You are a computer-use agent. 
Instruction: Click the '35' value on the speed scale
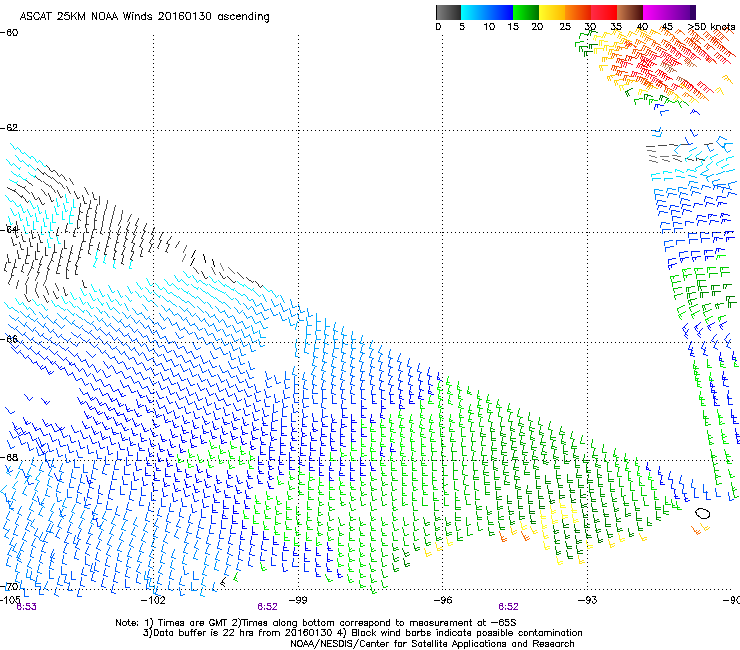coord(616,26)
